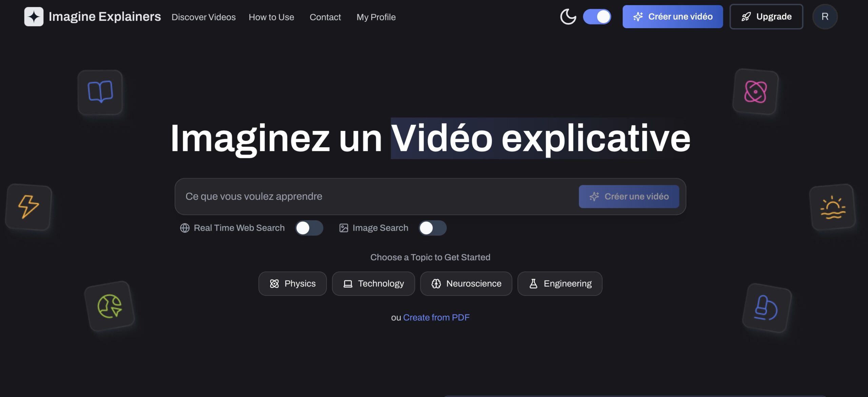Open the R user avatar menu
This screenshot has width=868, height=397.
click(x=825, y=17)
